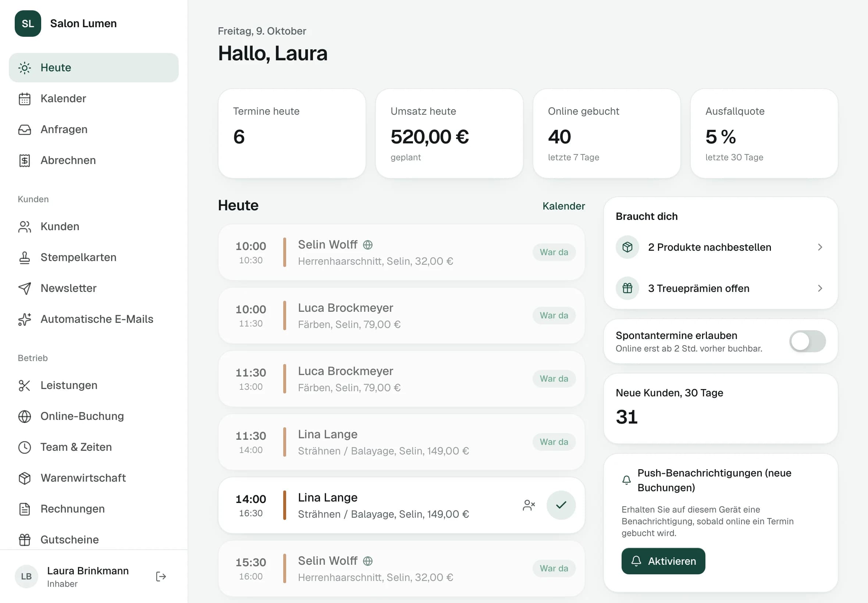Click the Kalender link above the appointments
Viewport: 868px width, 603px height.
[x=564, y=206]
